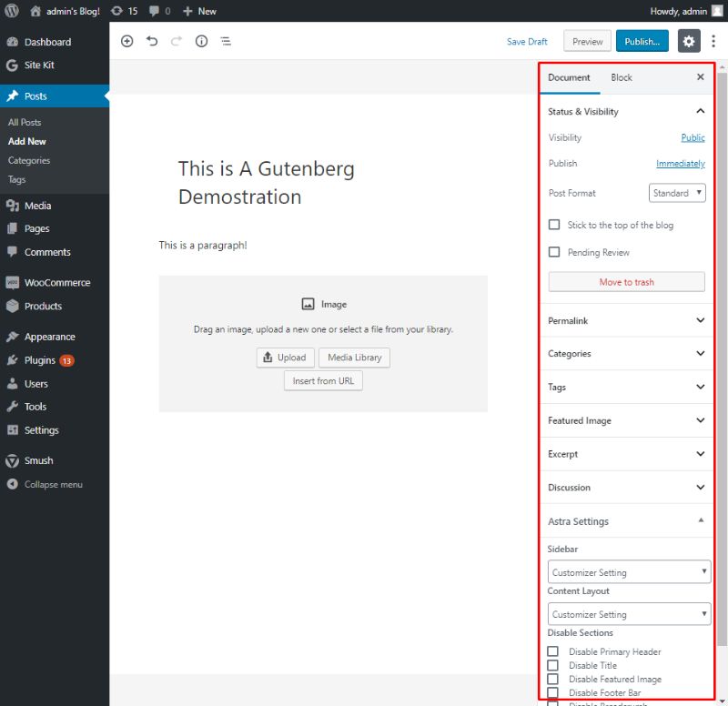The width and height of the screenshot is (728, 706).
Task: Expand the Tags panel in sidebar
Action: (626, 387)
